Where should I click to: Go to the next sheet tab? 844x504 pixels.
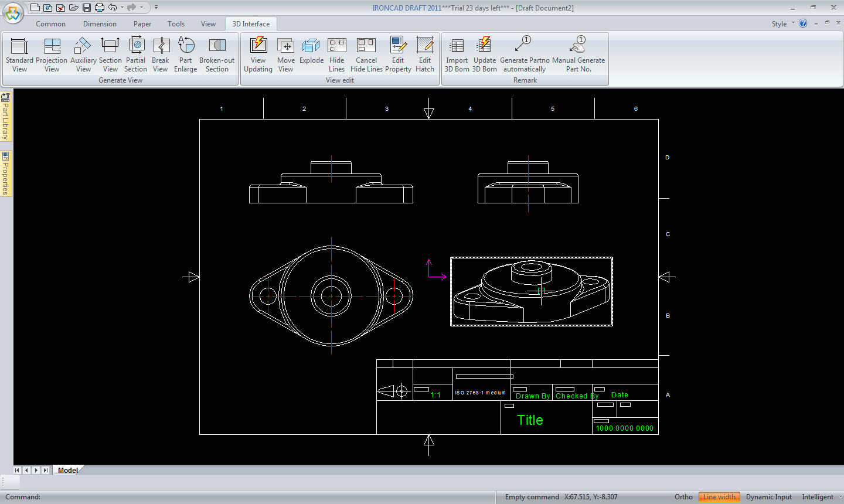point(36,470)
